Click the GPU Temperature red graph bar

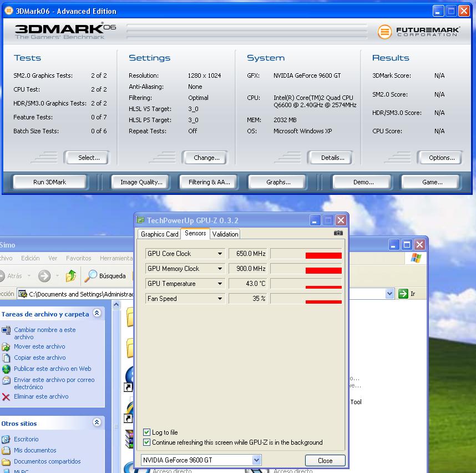[323, 286]
